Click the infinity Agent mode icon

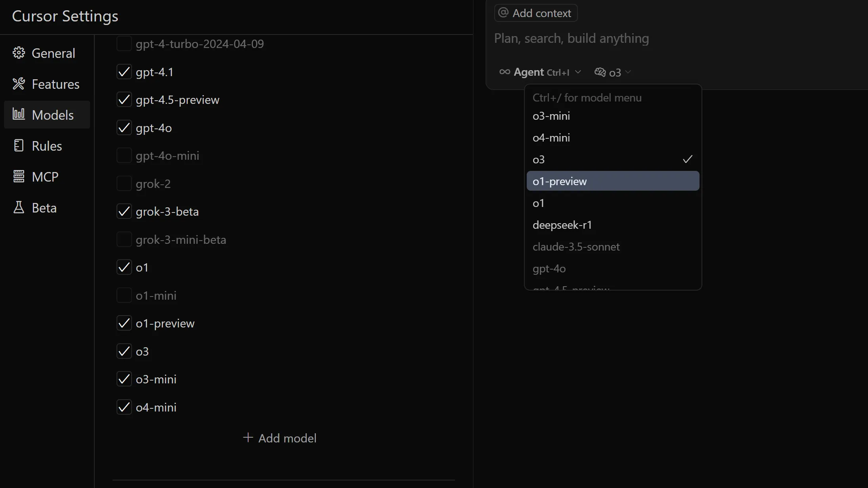coord(505,72)
